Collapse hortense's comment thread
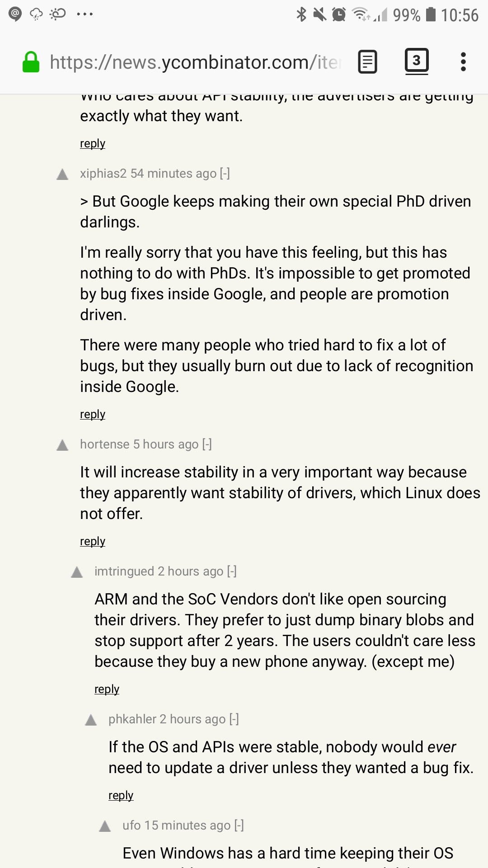Screen dimensions: 488x868 (207, 444)
